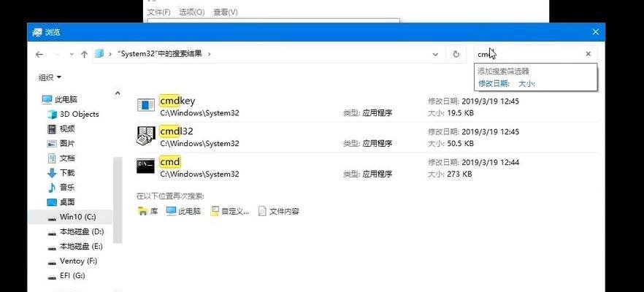
Task: Open the 组织 dropdown menu
Action: point(50,77)
